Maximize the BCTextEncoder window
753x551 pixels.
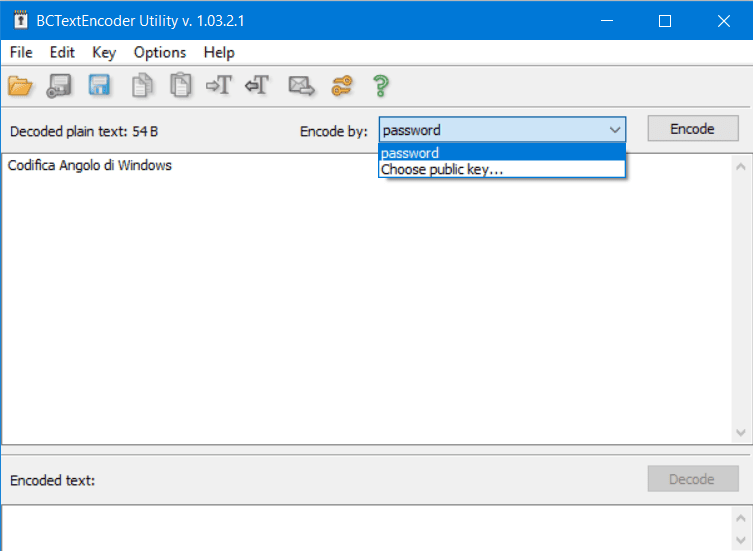pyautogui.click(x=665, y=21)
